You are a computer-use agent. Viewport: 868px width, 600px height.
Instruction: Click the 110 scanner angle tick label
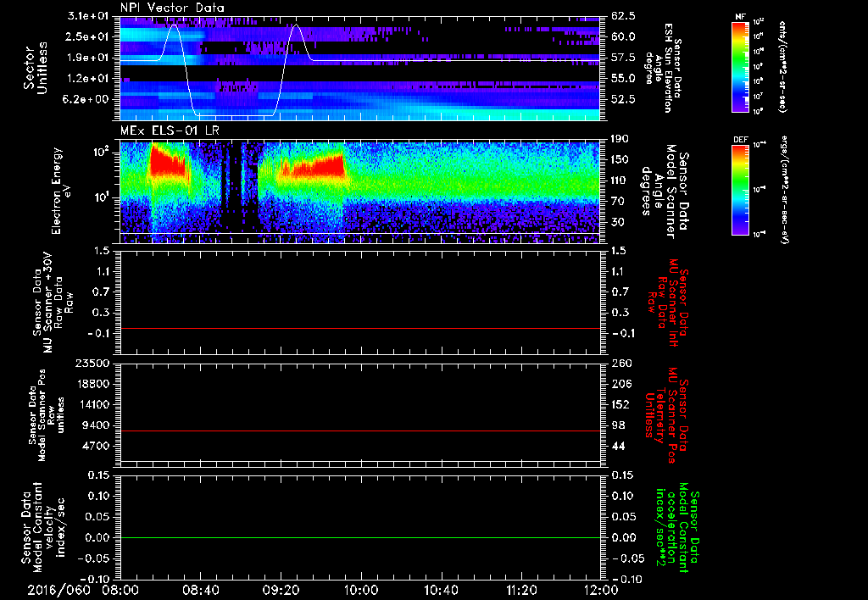(x=620, y=181)
